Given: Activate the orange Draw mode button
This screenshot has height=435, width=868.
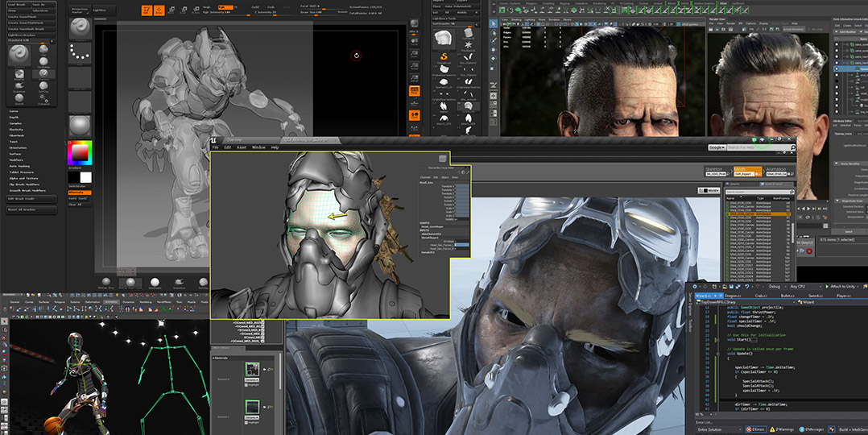Looking at the screenshot, I should [160, 11].
